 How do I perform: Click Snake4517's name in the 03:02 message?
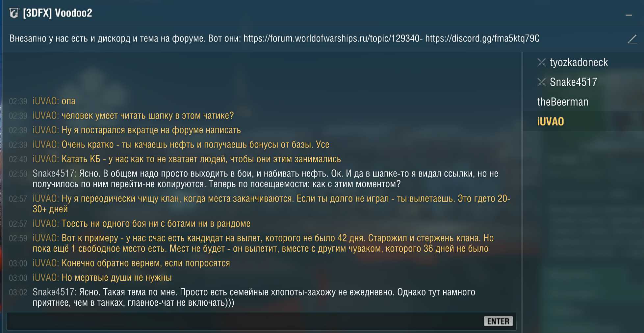click(55, 292)
